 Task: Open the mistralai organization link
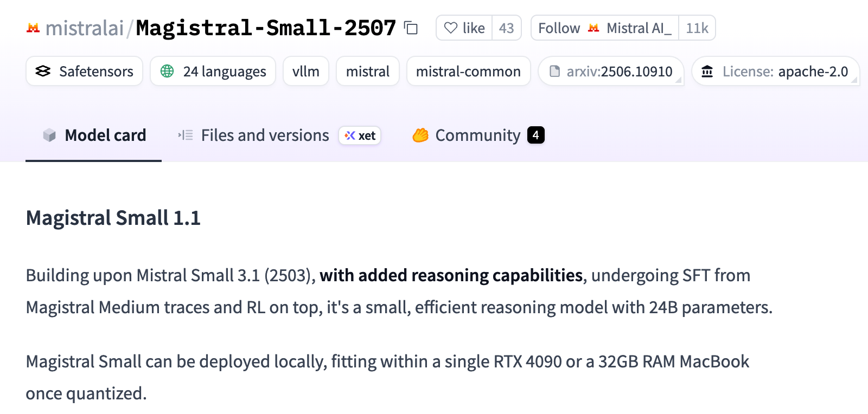[85, 28]
